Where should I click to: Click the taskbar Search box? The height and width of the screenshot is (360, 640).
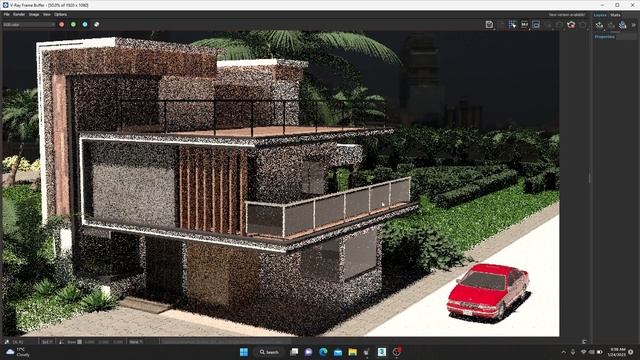point(269,352)
